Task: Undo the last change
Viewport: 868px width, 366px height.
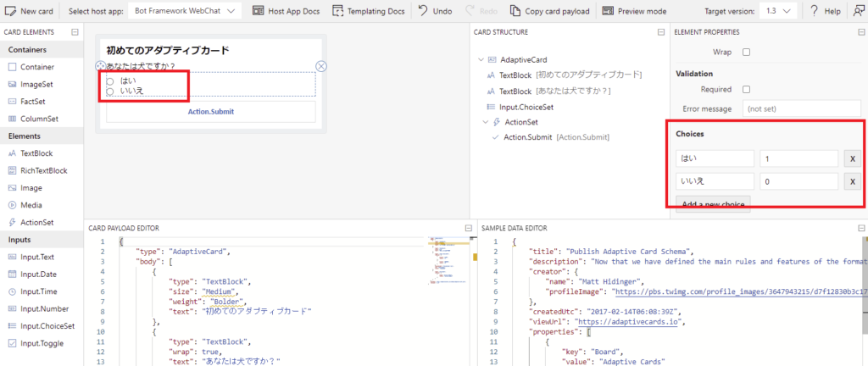Action: (435, 10)
